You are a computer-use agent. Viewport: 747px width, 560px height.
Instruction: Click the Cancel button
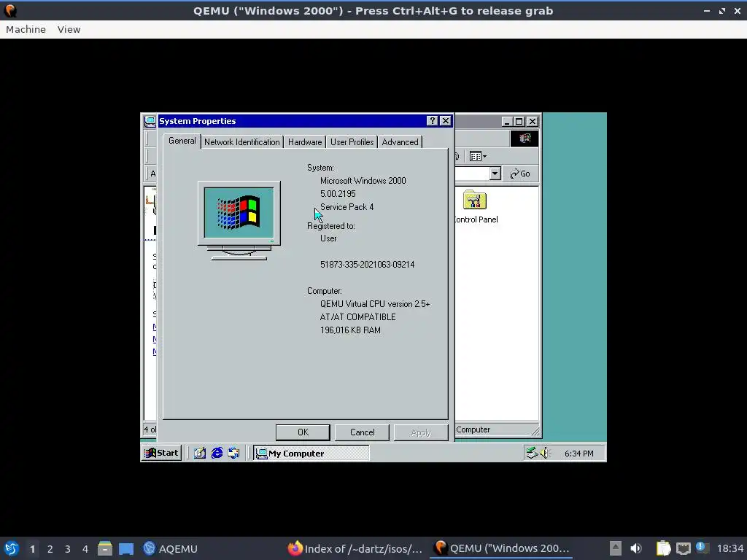(x=362, y=432)
